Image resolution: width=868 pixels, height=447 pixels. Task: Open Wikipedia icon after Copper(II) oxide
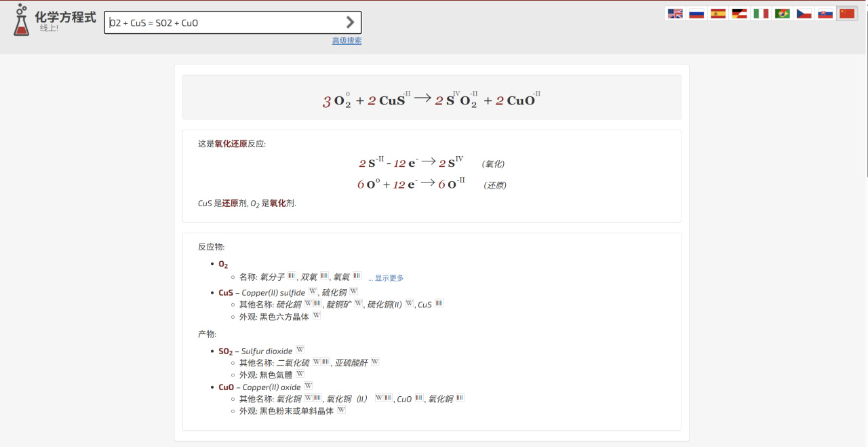(309, 386)
